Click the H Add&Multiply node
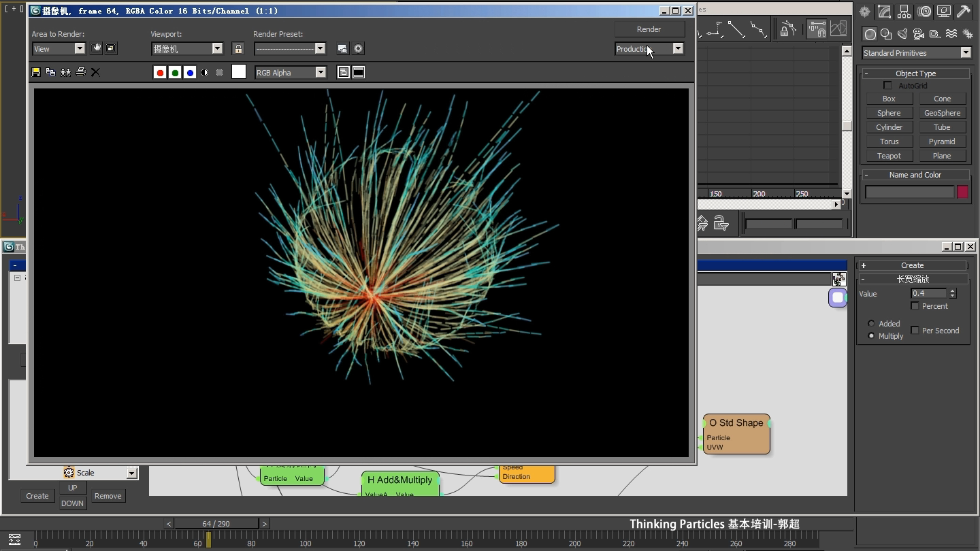 [x=401, y=484]
